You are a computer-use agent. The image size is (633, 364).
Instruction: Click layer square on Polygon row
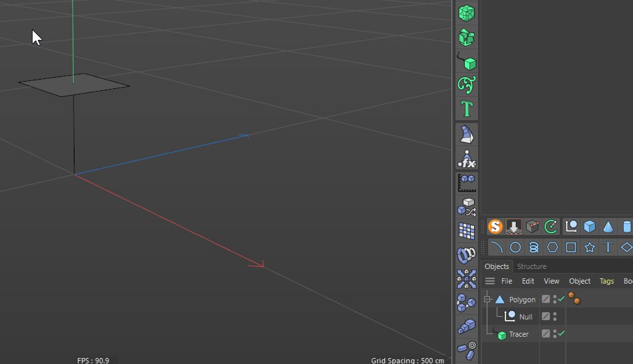click(546, 299)
